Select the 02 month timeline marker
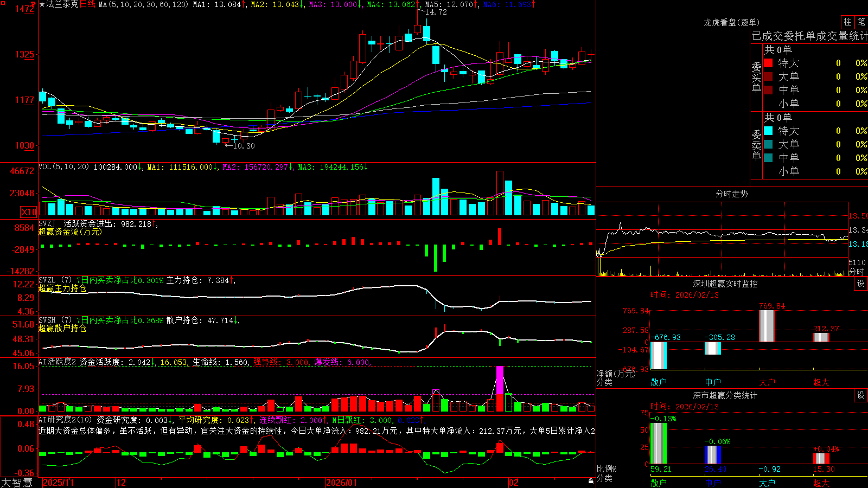This screenshot has height=488, width=868. click(514, 483)
